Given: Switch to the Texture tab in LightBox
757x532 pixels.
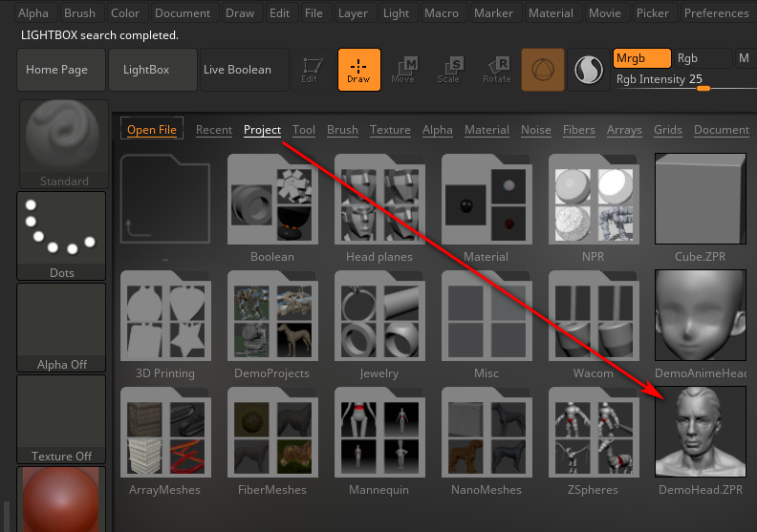Looking at the screenshot, I should coord(390,130).
